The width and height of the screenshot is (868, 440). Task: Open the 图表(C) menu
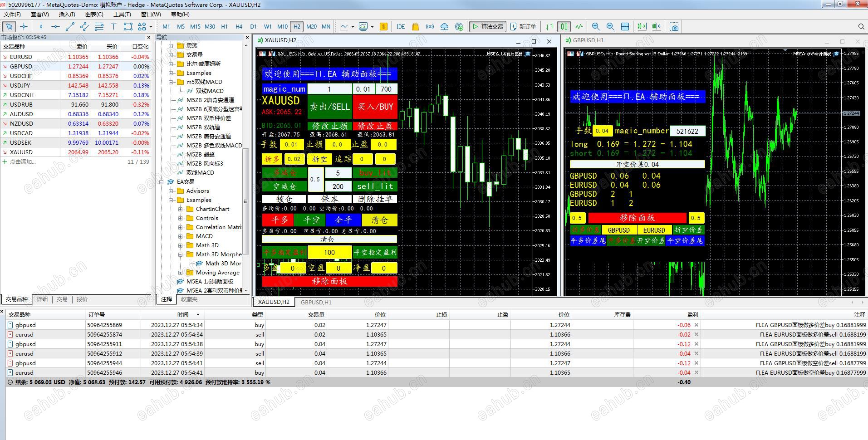[94, 15]
